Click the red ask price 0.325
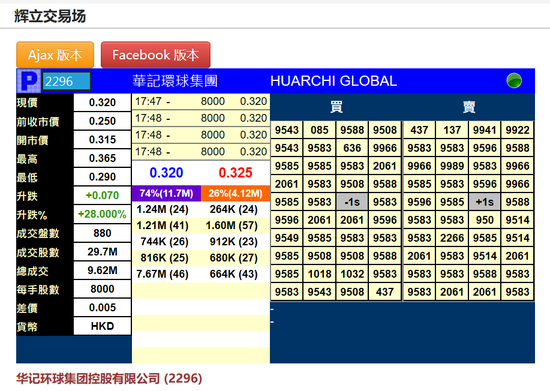This screenshot has height=391, width=550. pyautogui.click(x=235, y=173)
